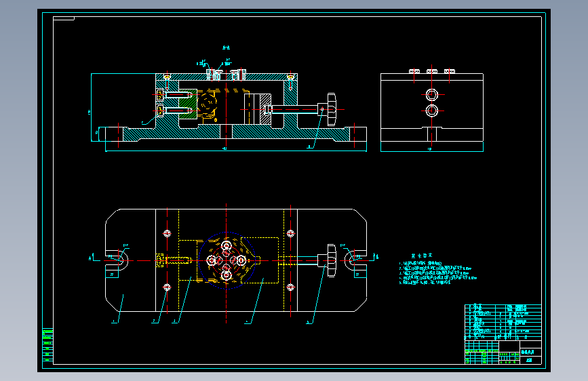Select the green revision block at left border
The width and height of the screenshot is (588, 381).
(x=47, y=345)
